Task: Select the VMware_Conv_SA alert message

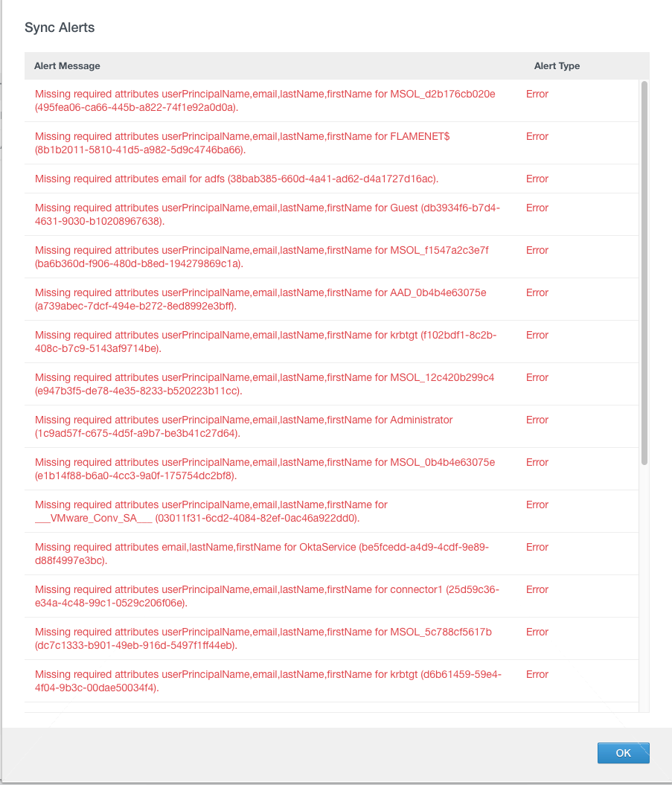Action: [211, 511]
